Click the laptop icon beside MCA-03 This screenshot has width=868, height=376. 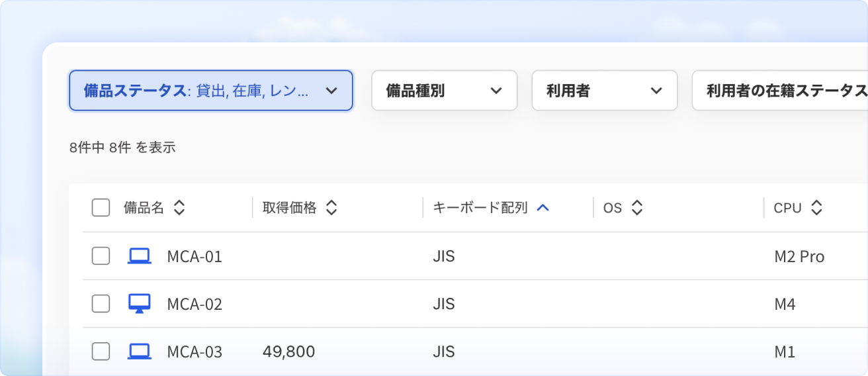coord(139,352)
